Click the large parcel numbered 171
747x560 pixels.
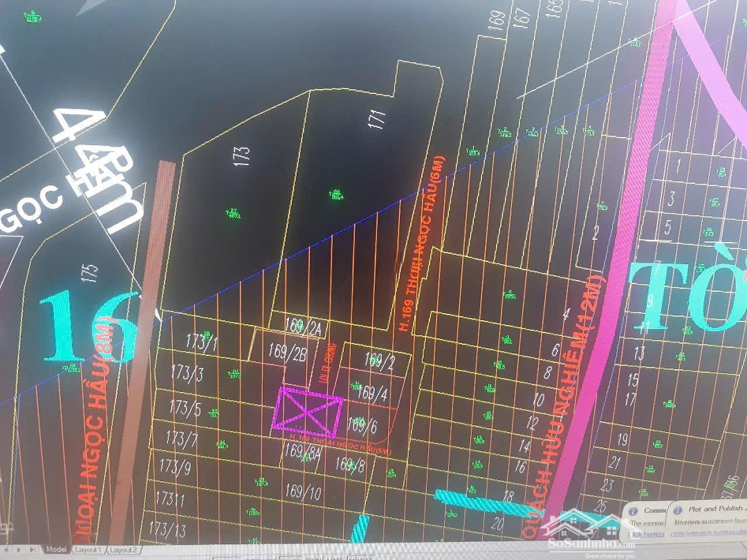coord(377,119)
